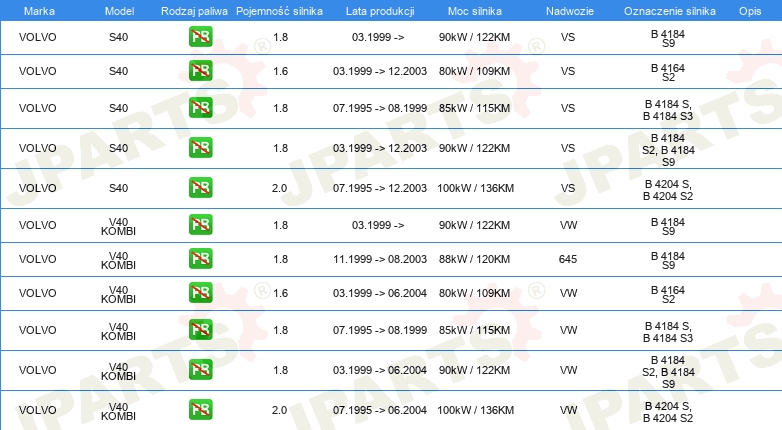Click 'B 4204 S, B 4204 S2' in S40 row

(x=668, y=190)
